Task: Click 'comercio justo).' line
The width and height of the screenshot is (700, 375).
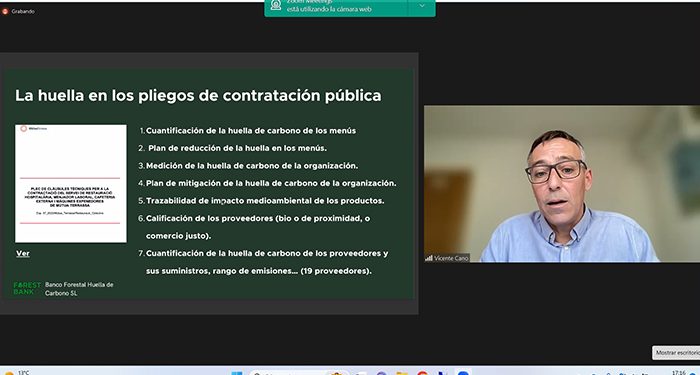Action: click(x=179, y=236)
